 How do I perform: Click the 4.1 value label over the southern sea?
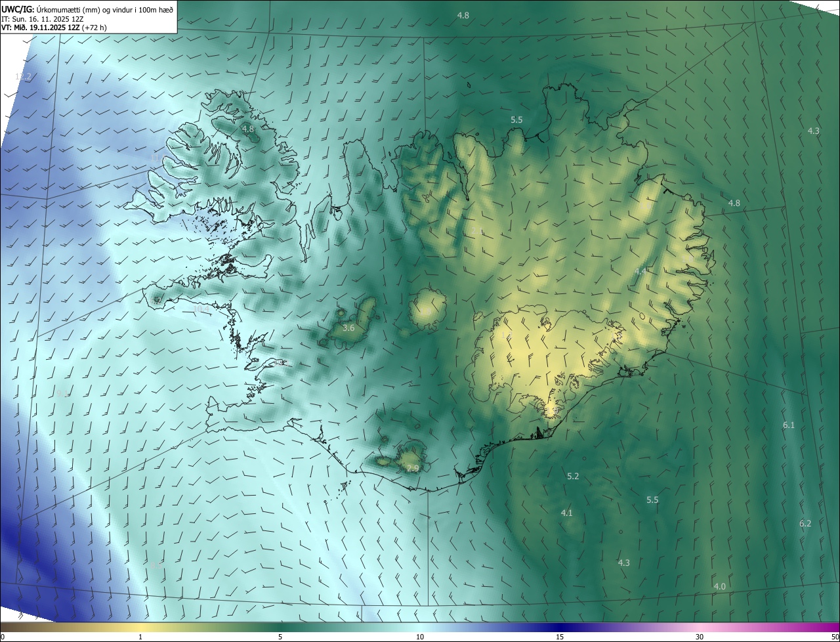(567, 513)
